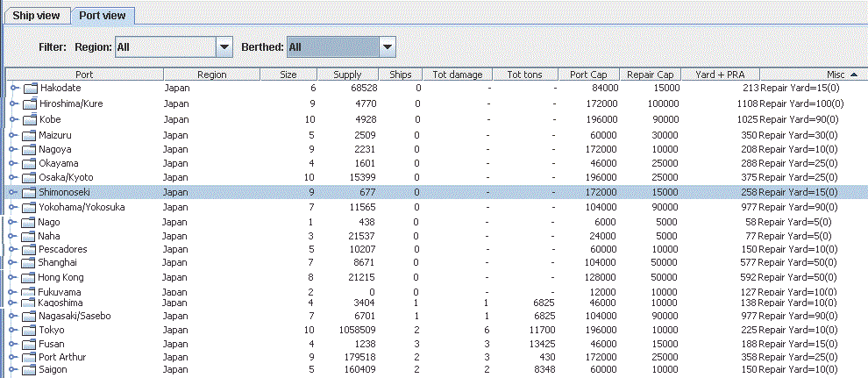Sort by Tot damage column header
The width and height of the screenshot is (868, 385).
(x=458, y=75)
